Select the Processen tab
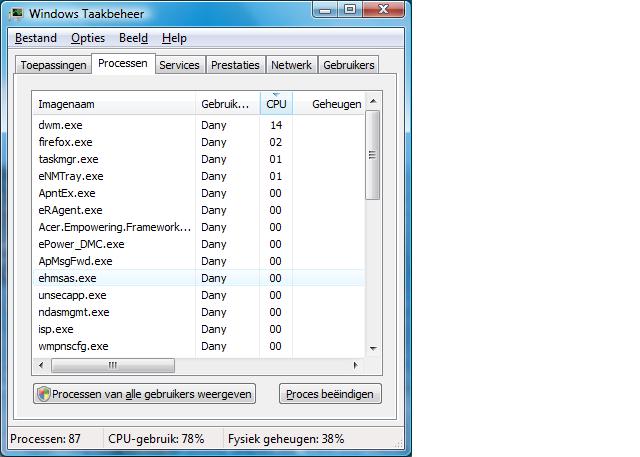 pos(123,63)
